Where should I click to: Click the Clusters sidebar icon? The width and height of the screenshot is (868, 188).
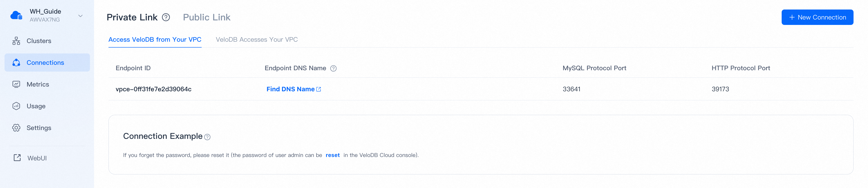pos(16,41)
